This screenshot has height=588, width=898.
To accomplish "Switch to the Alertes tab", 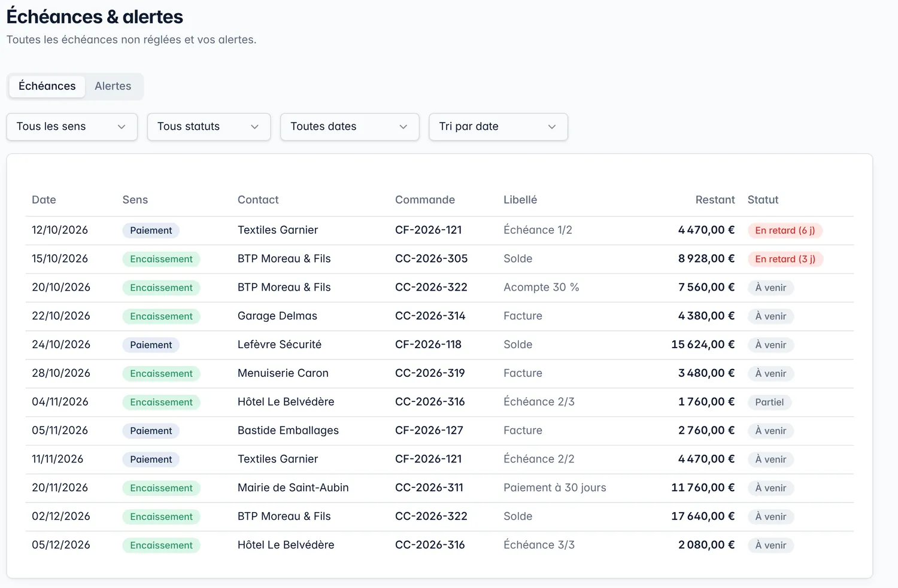I will pos(113,86).
